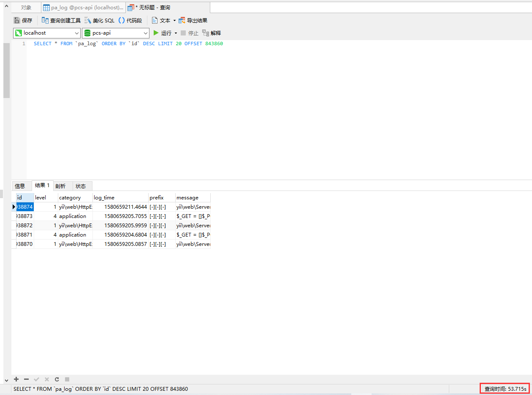Click line number 1 in the editor gutter

[x=24, y=44]
